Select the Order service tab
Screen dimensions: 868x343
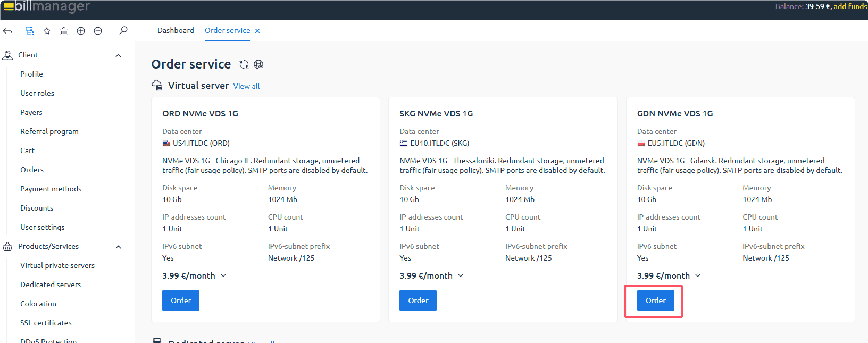228,30
